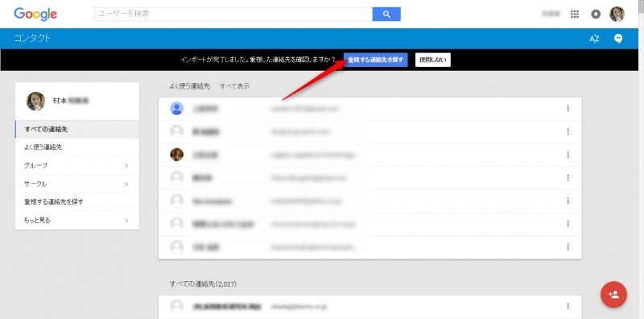Image resolution: width=644 pixels, height=319 pixels.
Task: Expand もっと見る in the sidebar
Action: 77,221
